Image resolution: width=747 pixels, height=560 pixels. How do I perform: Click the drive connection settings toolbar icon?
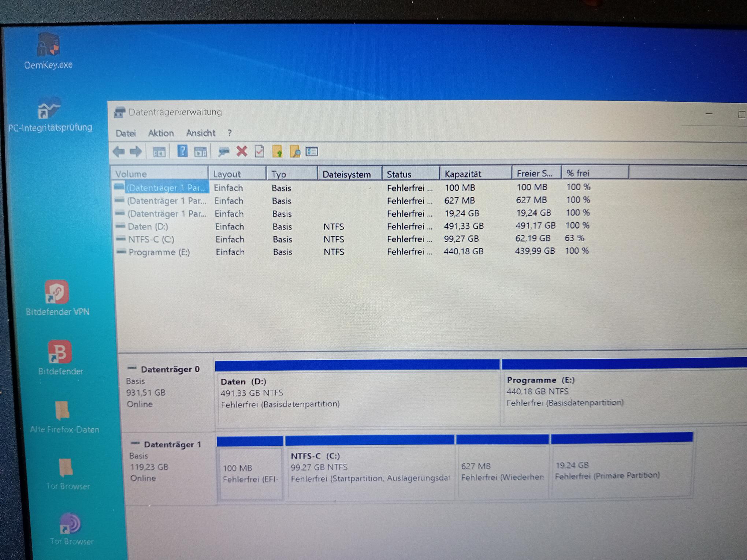[x=223, y=151]
